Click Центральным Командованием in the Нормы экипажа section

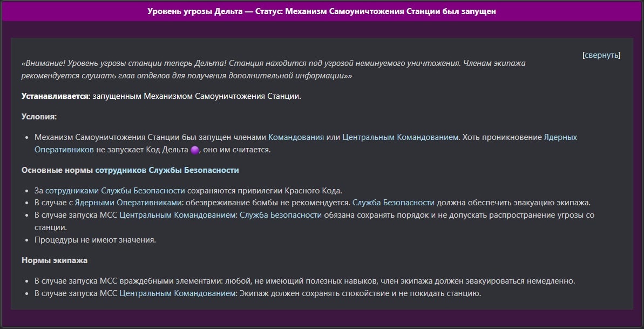point(178,293)
